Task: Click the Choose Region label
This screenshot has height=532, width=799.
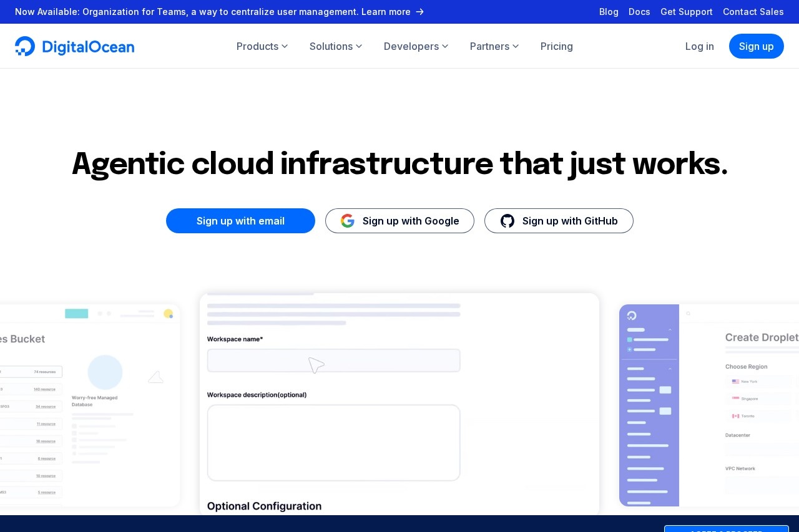Action: [x=747, y=367]
